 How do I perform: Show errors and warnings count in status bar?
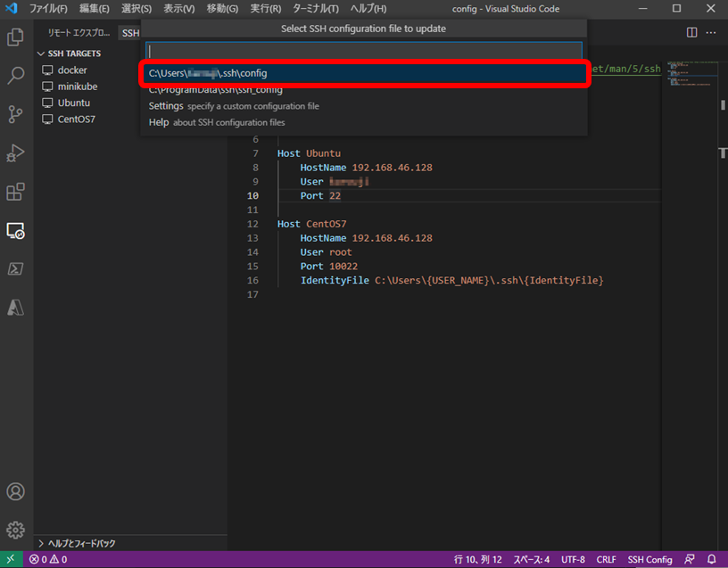point(48,559)
